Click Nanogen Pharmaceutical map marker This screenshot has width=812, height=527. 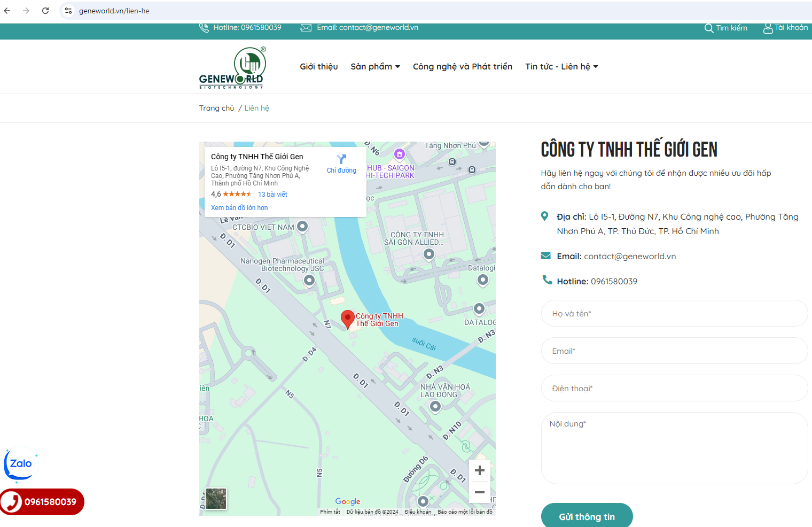[x=309, y=280]
